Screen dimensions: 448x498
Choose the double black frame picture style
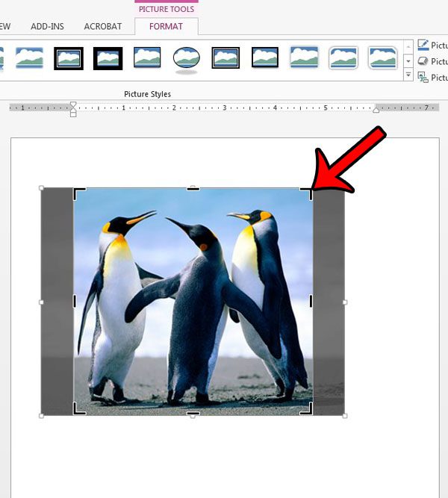(225, 57)
